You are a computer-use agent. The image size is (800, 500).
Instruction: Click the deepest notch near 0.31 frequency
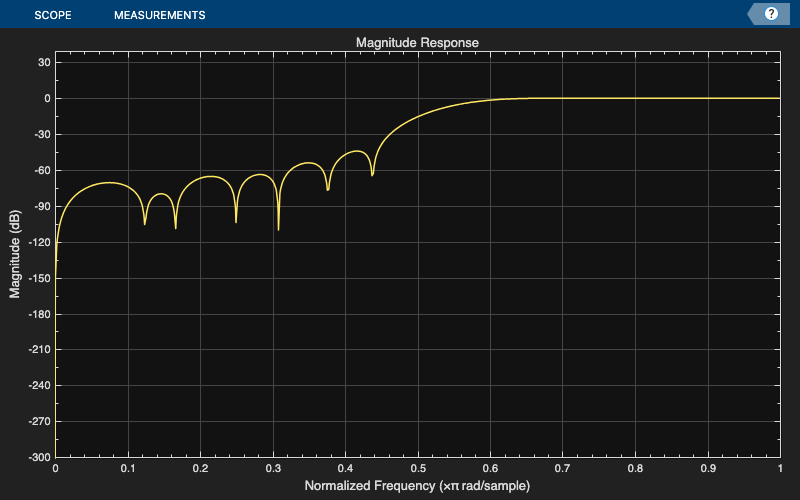coord(279,229)
